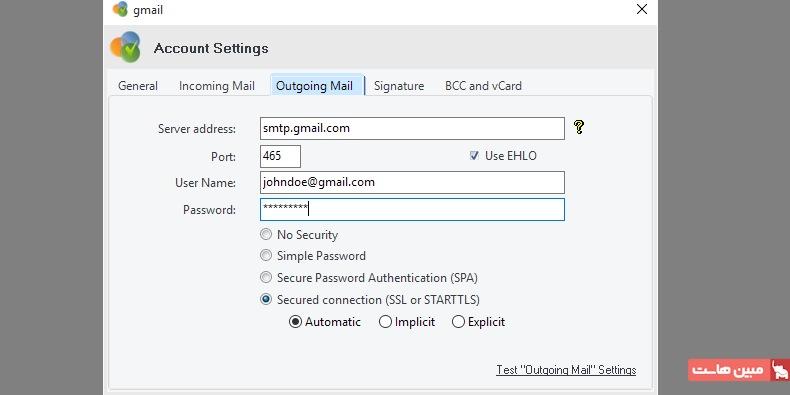The image size is (790, 395).
Task: Switch to the Signature tab
Action: [399, 86]
